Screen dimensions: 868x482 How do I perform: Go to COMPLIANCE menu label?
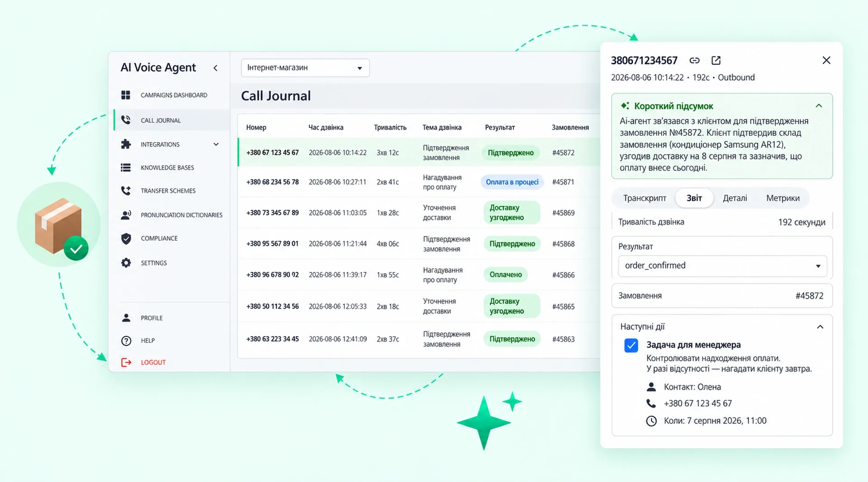tap(159, 239)
